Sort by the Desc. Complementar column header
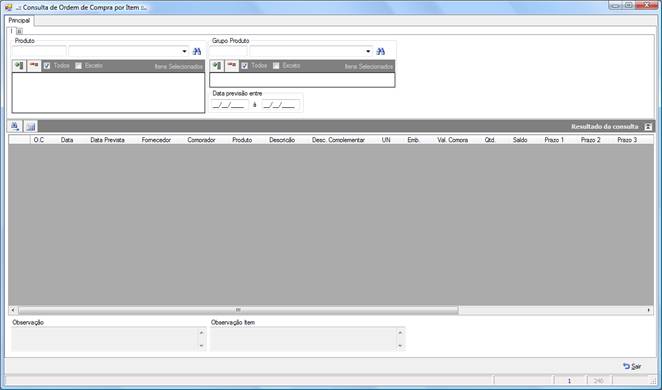 (x=338, y=140)
